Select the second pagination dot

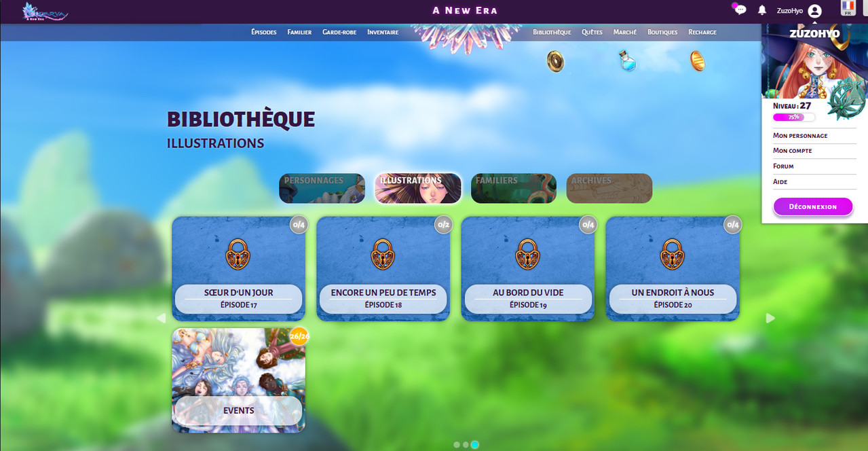click(465, 445)
